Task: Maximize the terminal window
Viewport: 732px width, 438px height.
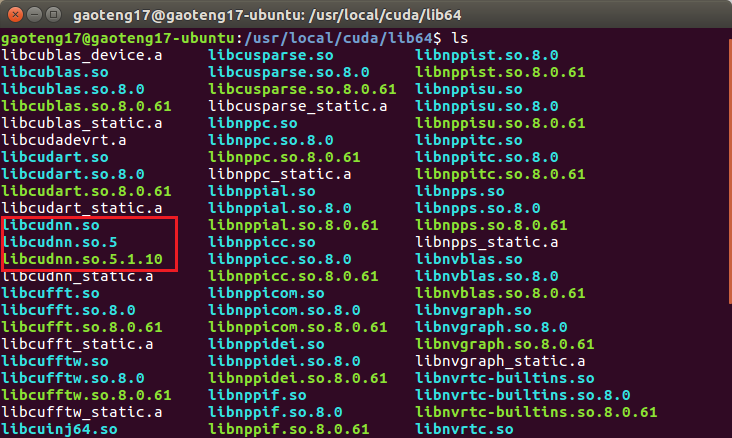Action: 52,15
